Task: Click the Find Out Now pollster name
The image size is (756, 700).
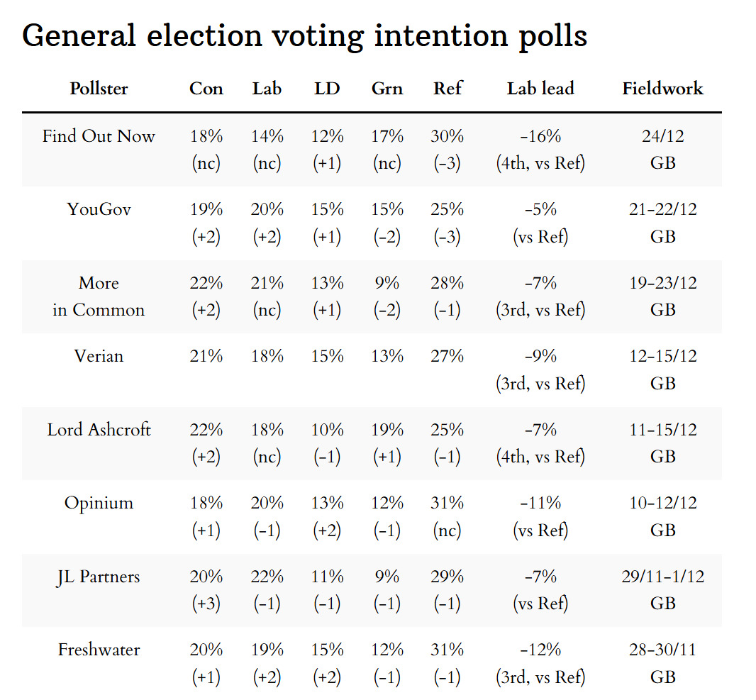Action: (99, 136)
